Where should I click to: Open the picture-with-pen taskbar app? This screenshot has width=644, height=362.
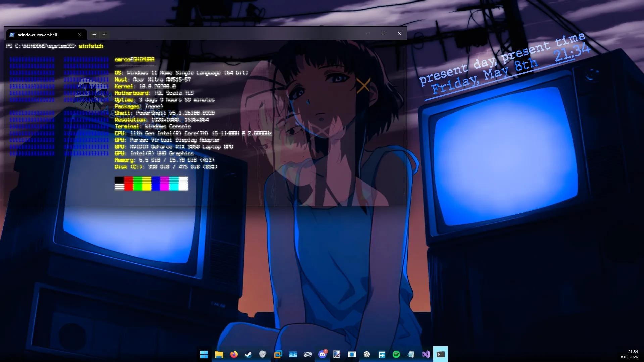click(337, 354)
